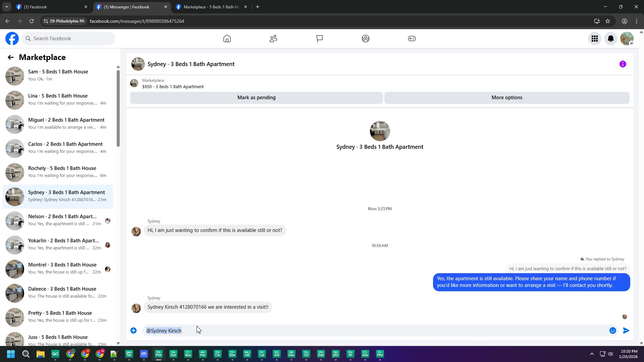Click Sydney's message asking if available

point(215,230)
